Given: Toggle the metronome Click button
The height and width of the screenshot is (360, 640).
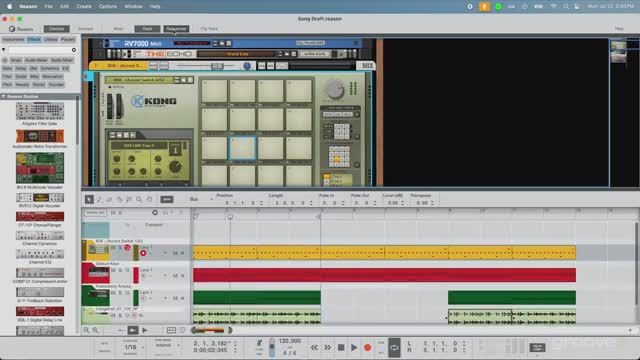Looking at the screenshot, I should click(259, 343).
